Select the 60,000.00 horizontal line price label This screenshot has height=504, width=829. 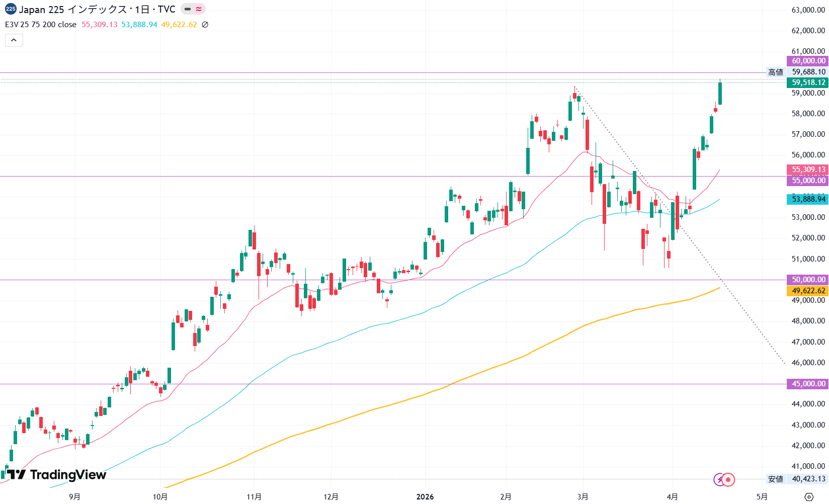[807, 61]
